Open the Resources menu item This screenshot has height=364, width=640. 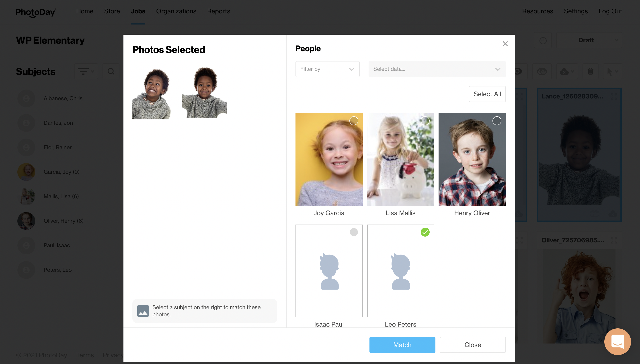point(537,11)
